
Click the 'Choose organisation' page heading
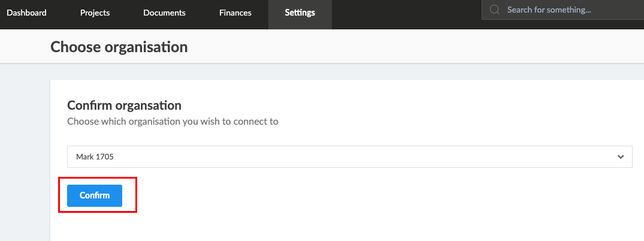(x=119, y=47)
